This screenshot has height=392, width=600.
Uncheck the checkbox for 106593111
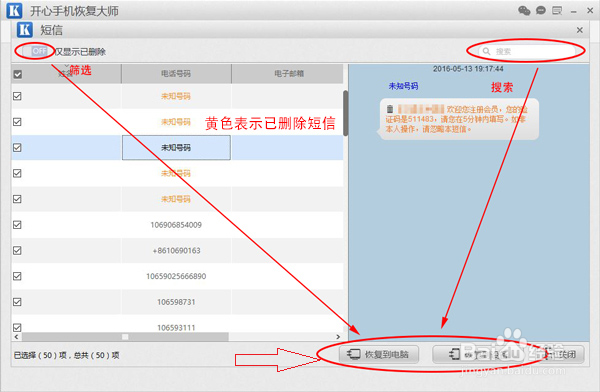17,328
